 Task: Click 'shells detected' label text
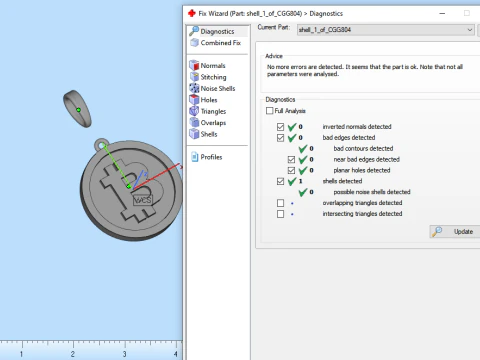point(342,181)
